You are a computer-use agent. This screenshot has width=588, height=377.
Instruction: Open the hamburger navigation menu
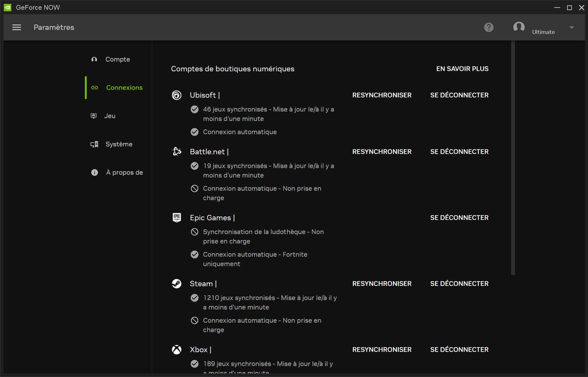coord(16,27)
